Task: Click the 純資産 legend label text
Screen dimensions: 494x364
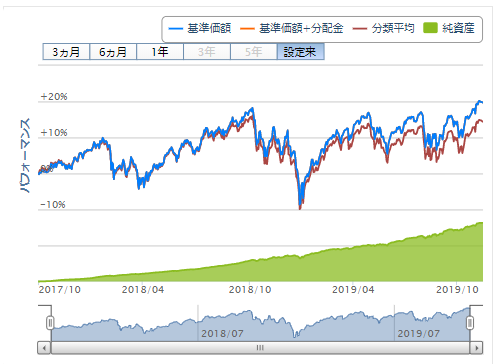Action: click(458, 28)
